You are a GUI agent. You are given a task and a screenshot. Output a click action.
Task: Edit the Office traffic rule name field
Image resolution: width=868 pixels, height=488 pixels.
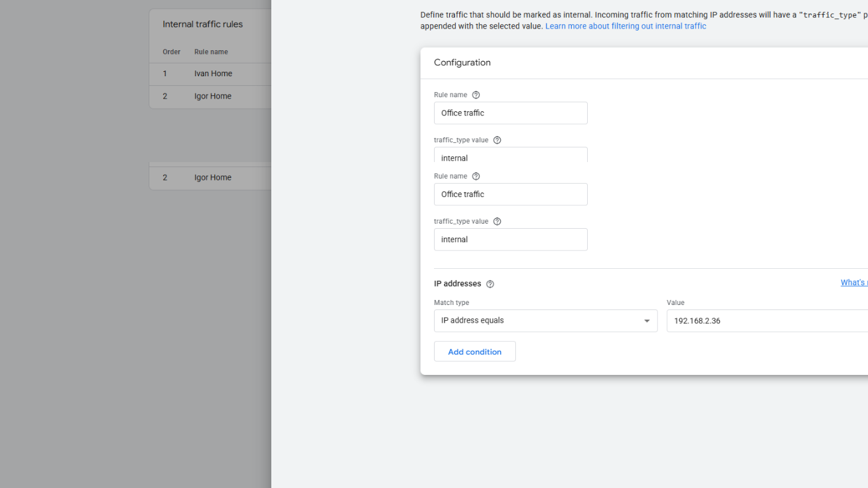point(510,112)
